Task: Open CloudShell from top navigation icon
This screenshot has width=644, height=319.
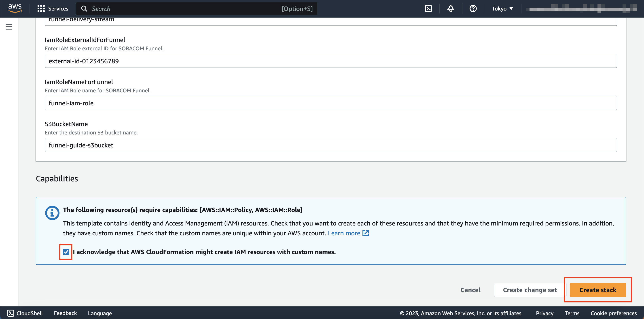Action: point(428,9)
